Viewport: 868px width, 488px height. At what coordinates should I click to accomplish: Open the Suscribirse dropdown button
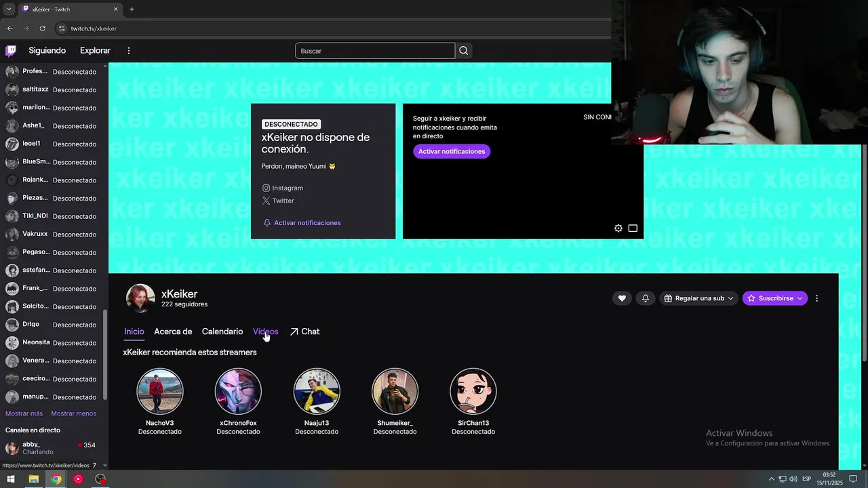pos(775,298)
